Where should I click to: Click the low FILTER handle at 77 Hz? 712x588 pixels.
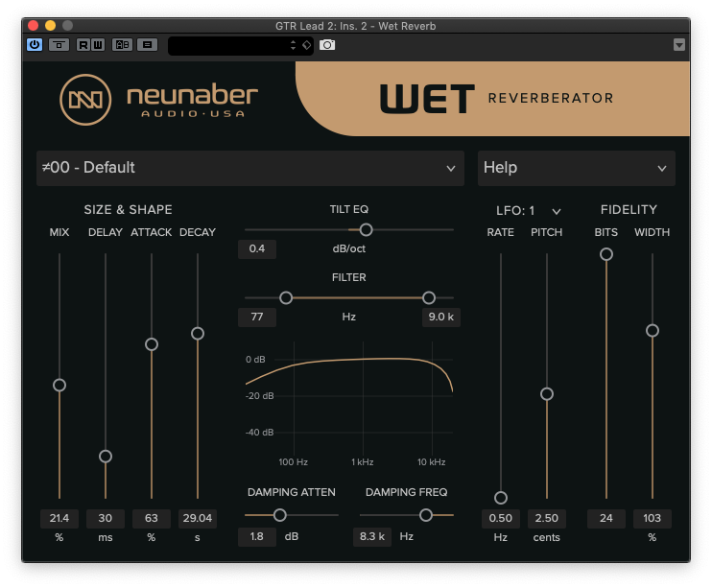(x=286, y=298)
